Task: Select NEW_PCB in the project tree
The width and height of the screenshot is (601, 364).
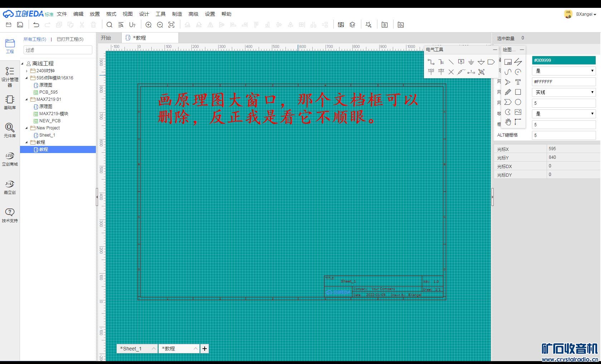Action: (x=50, y=121)
